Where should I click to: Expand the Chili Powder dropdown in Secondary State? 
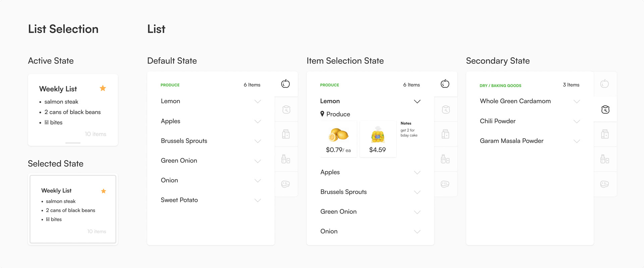[577, 121]
